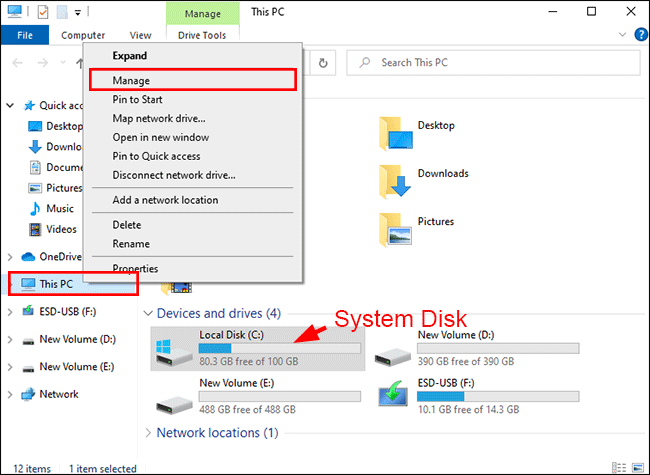650x475 pixels.
Task: Open the blue File menu button
Action: [x=25, y=35]
